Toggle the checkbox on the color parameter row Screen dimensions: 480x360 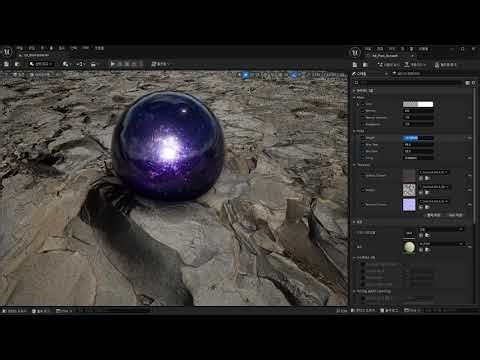[x=363, y=104]
